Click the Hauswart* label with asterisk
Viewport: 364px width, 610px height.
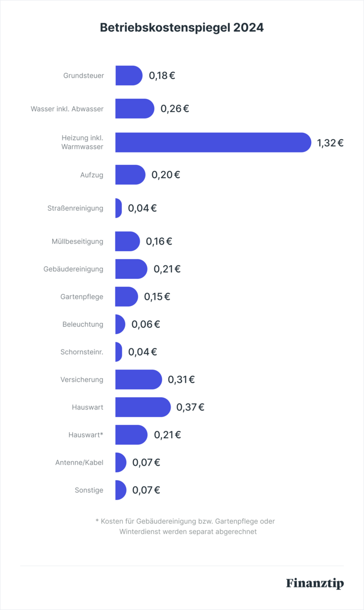86,435
